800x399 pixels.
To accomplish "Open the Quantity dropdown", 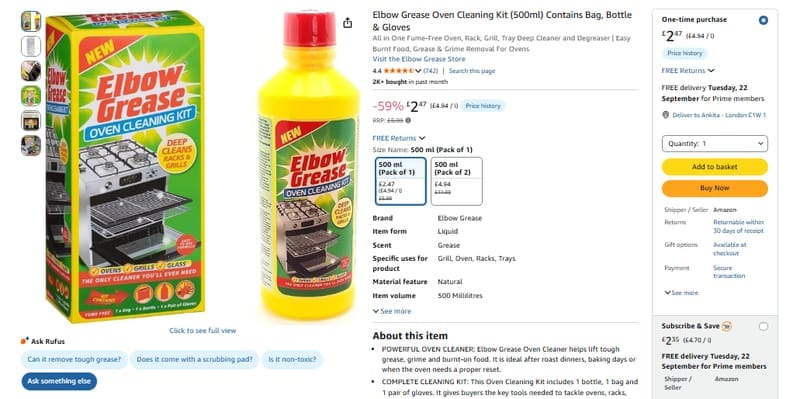I will pyautogui.click(x=714, y=144).
